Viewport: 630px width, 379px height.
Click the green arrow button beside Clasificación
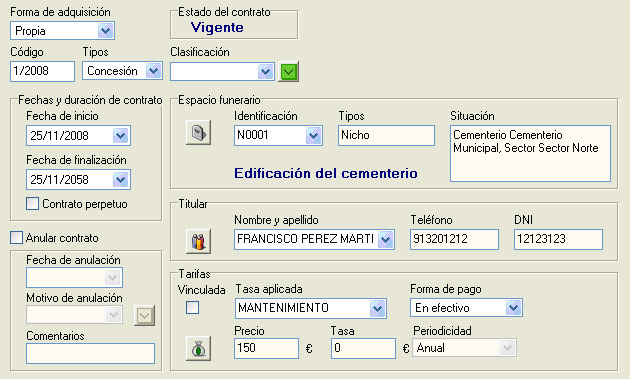(289, 72)
